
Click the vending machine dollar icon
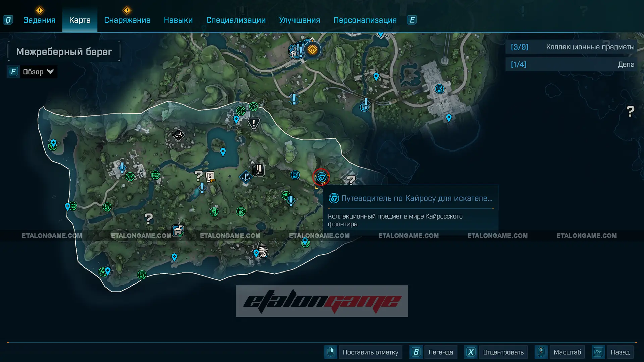tap(210, 176)
